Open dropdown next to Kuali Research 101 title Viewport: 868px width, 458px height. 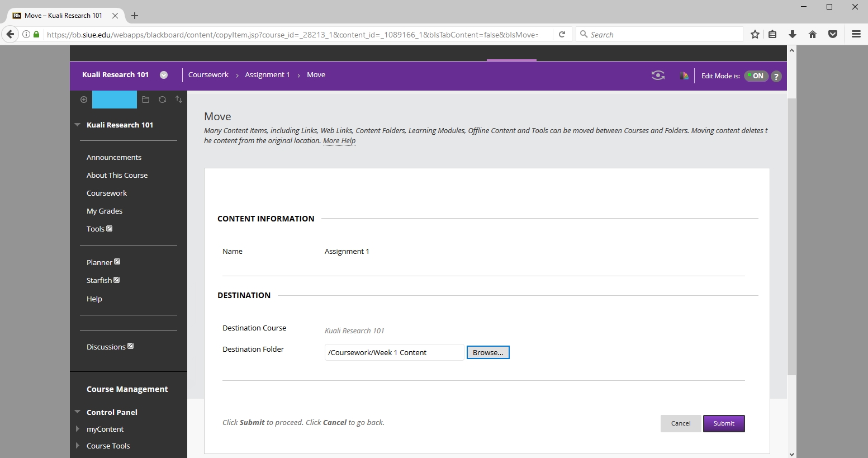pos(164,75)
